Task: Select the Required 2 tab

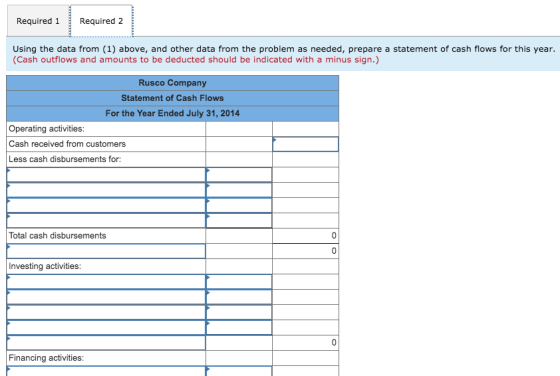Action: point(101,21)
